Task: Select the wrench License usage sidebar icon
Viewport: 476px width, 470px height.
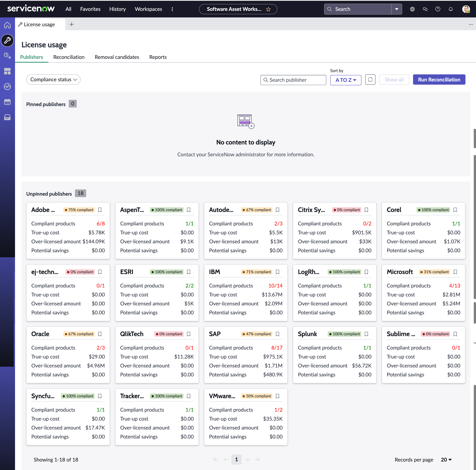Action: point(7,40)
